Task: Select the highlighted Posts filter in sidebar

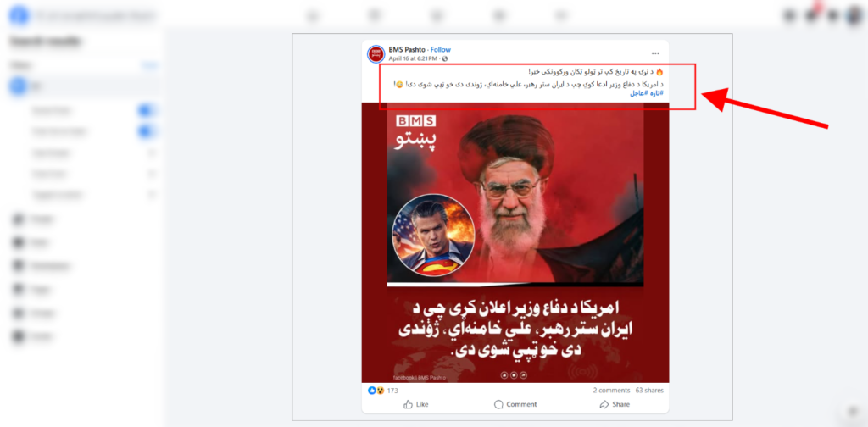Action: pos(83,86)
